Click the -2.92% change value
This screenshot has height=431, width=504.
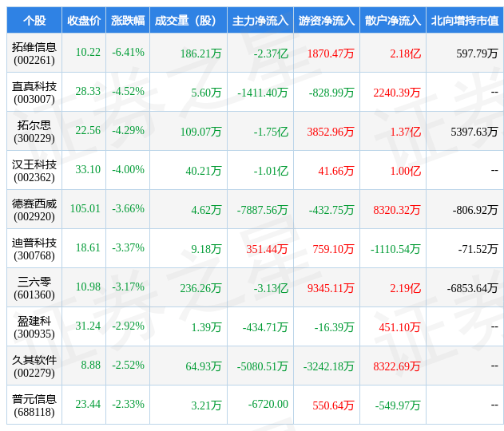pyautogui.click(x=129, y=326)
